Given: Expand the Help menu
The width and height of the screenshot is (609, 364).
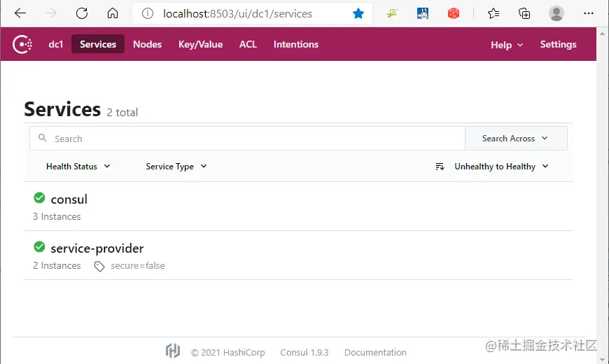Looking at the screenshot, I should (x=507, y=45).
